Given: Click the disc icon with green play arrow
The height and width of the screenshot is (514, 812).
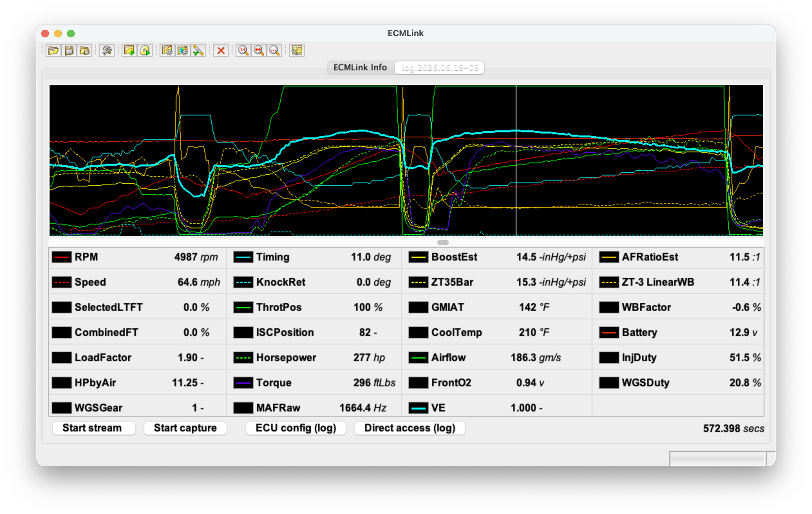Looking at the screenshot, I should 145,50.
